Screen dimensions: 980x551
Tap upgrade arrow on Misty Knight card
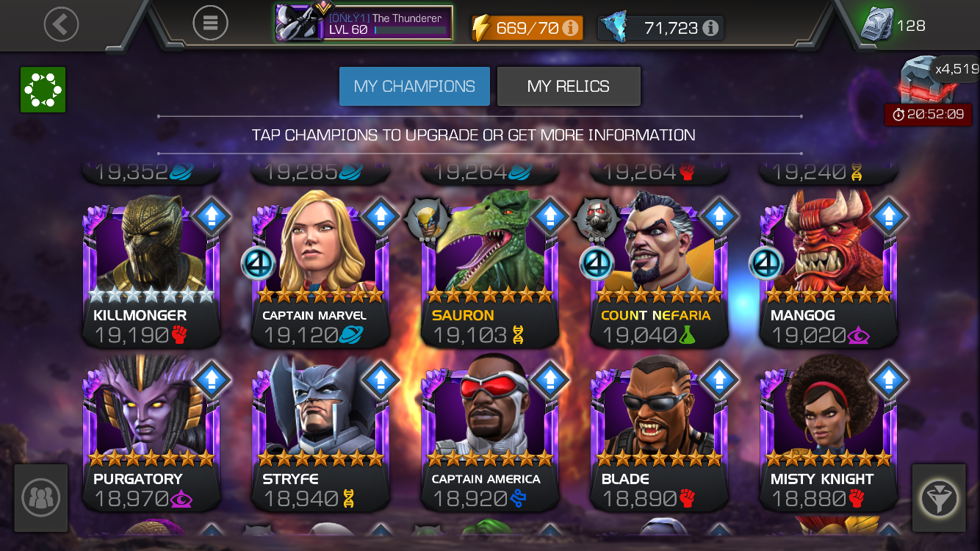(x=889, y=381)
